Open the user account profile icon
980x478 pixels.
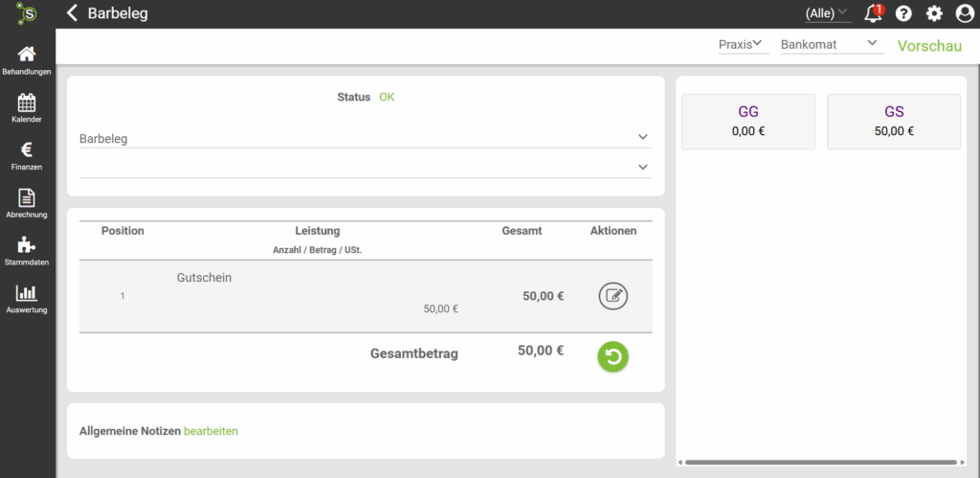(964, 13)
